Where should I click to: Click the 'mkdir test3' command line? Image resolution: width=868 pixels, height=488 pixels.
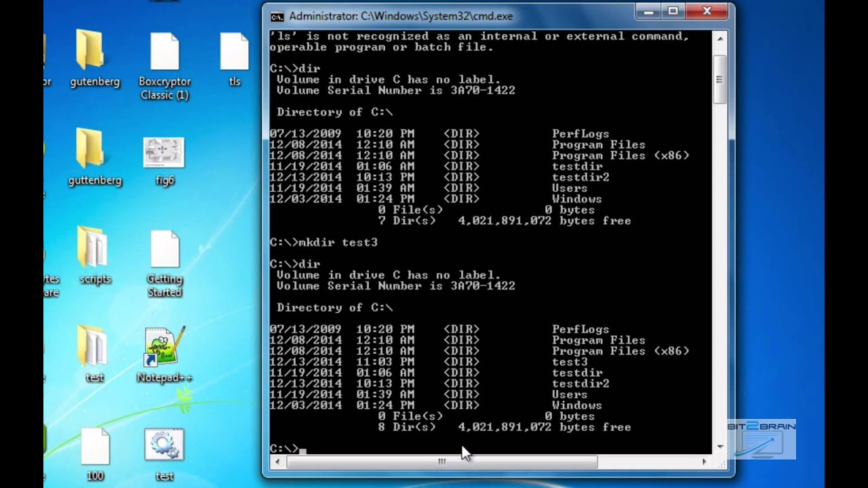(x=323, y=242)
